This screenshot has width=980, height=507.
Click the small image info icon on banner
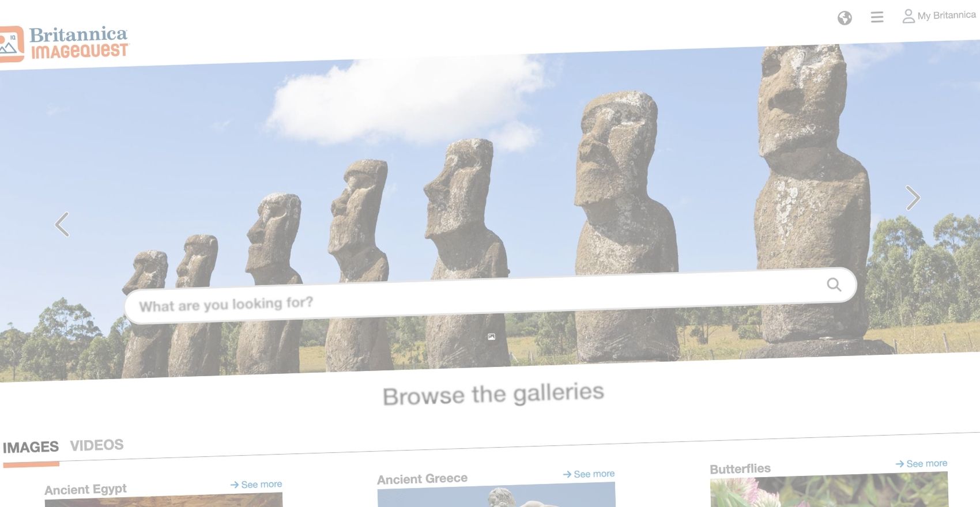[491, 337]
